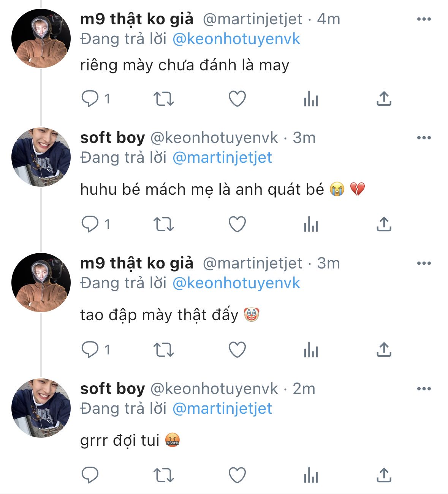Share the "grrr đợi tui" tweet
Image resolution: width=448 pixels, height=494 pixels.
384,475
